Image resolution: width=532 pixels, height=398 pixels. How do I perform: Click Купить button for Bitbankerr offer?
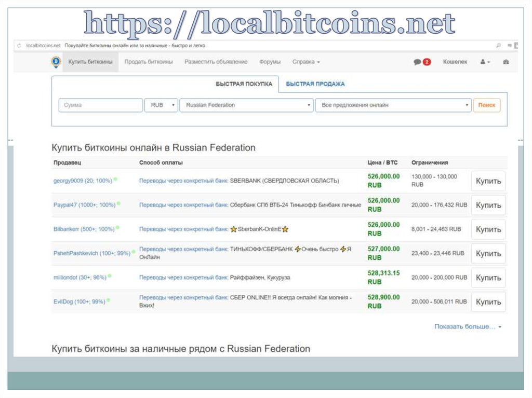coord(488,229)
